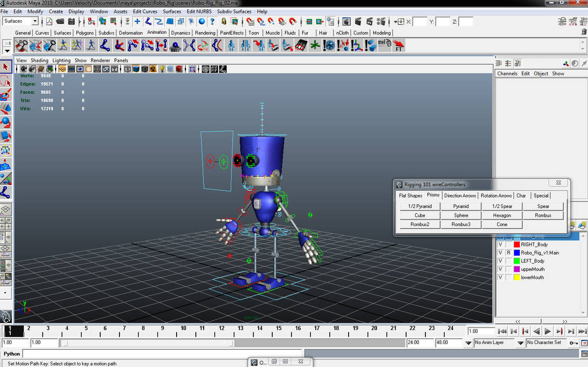Open the Channels menu in Channel Box

[507, 73]
